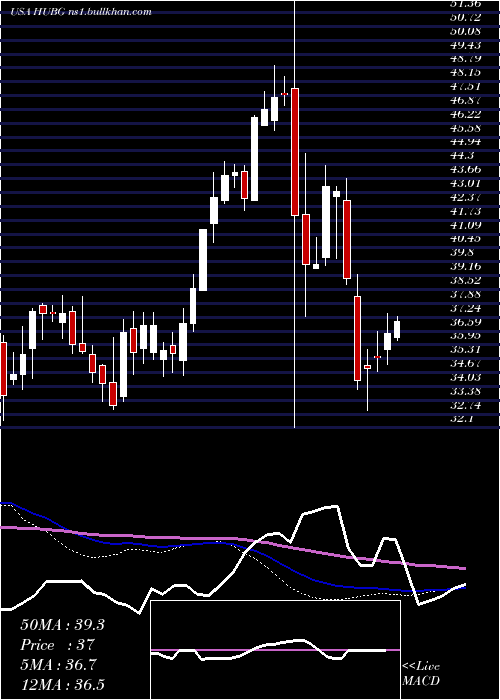
Task: Click the <<Live MACD label
Action: [421, 673]
